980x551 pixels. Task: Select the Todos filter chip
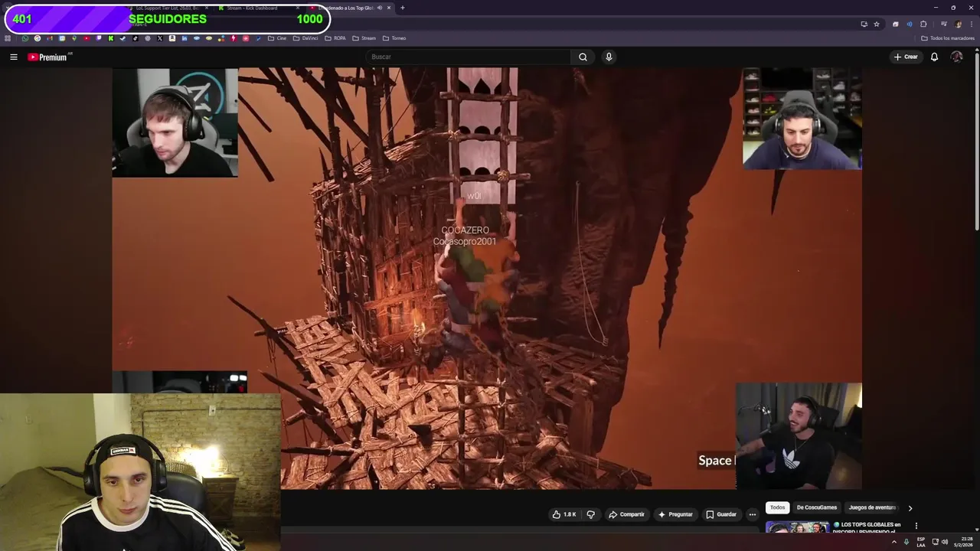click(777, 507)
